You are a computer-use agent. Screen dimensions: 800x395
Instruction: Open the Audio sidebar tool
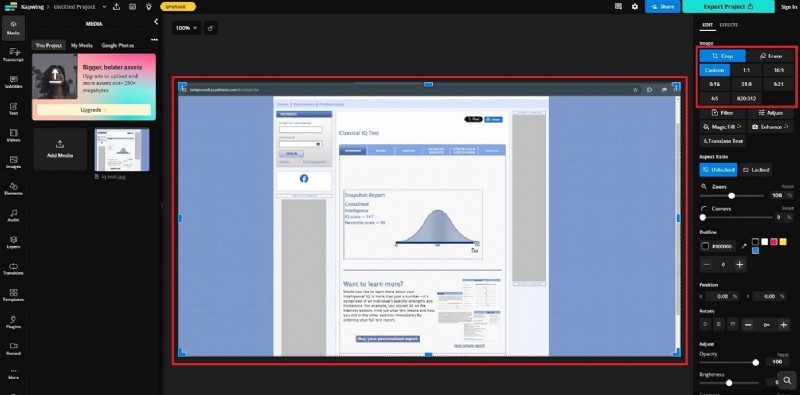coord(13,215)
